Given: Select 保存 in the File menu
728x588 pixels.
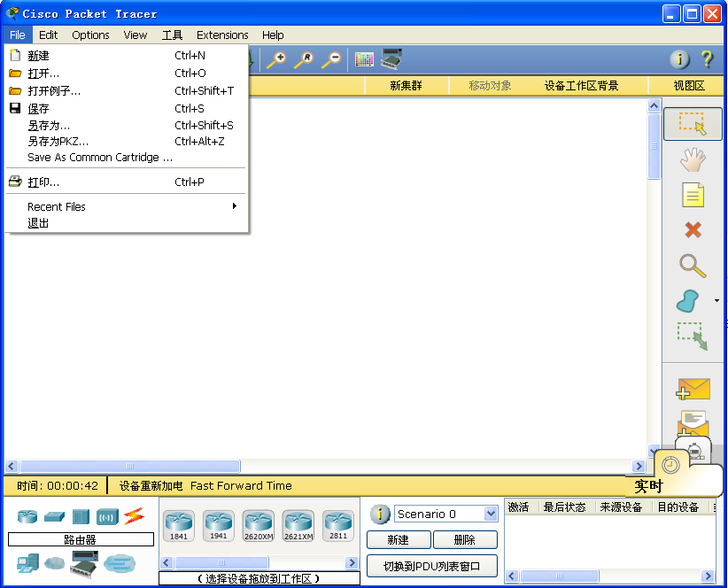Looking at the screenshot, I should pyautogui.click(x=39, y=108).
